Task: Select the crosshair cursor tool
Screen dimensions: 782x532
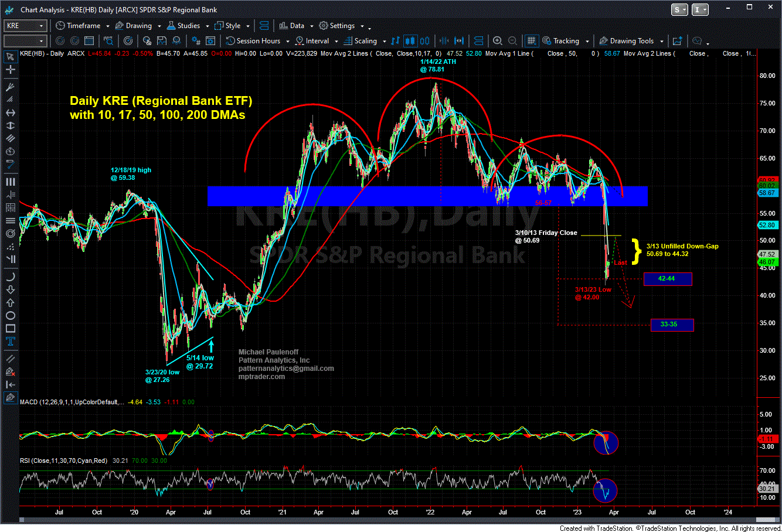Action: point(10,70)
